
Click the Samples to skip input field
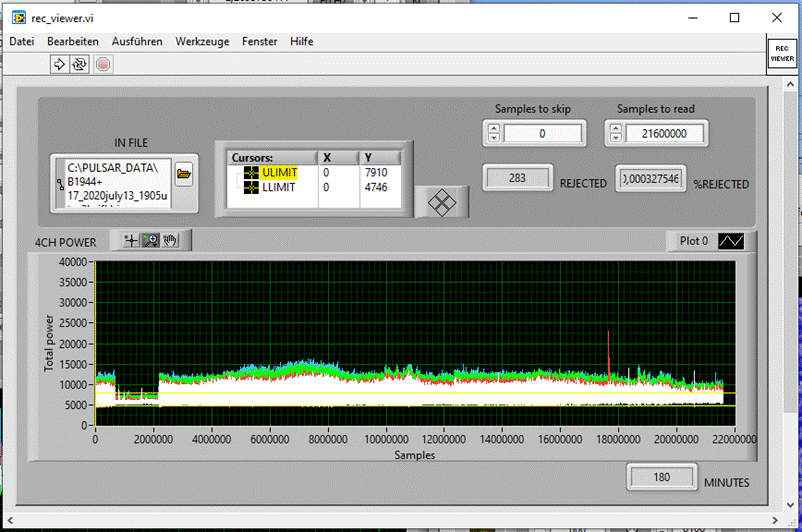(542, 134)
